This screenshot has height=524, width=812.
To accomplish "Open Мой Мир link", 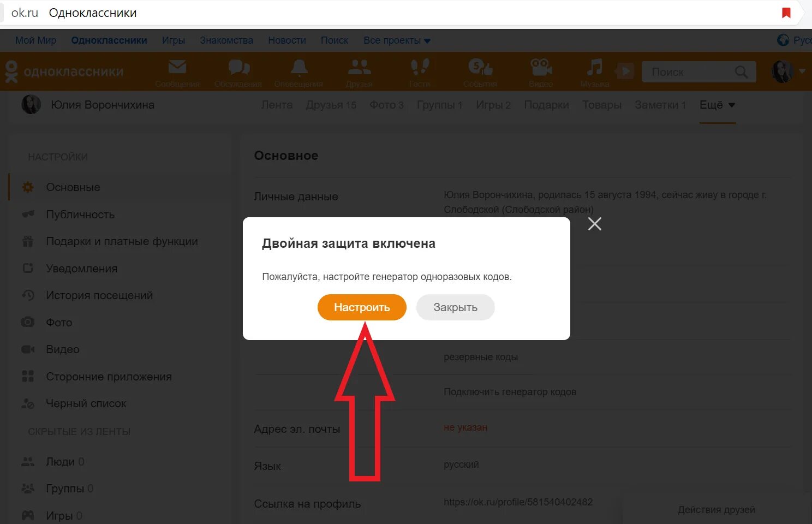I will coord(35,40).
